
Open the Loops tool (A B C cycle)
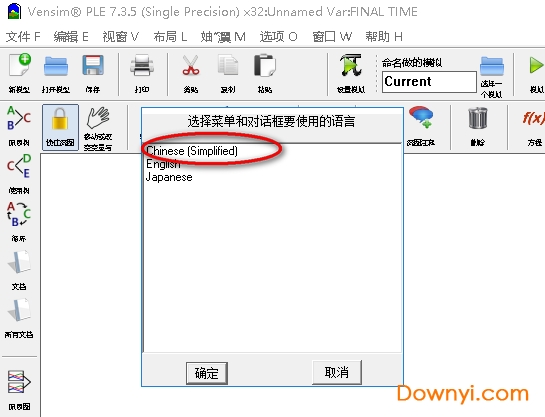pyautogui.click(x=19, y=214)
